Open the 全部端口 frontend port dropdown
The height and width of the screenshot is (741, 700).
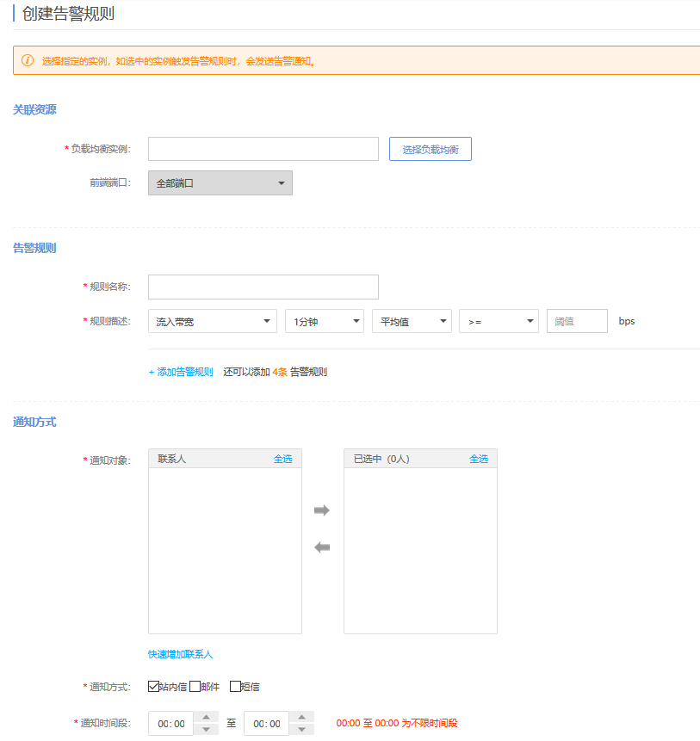click(x=220, y=183)
